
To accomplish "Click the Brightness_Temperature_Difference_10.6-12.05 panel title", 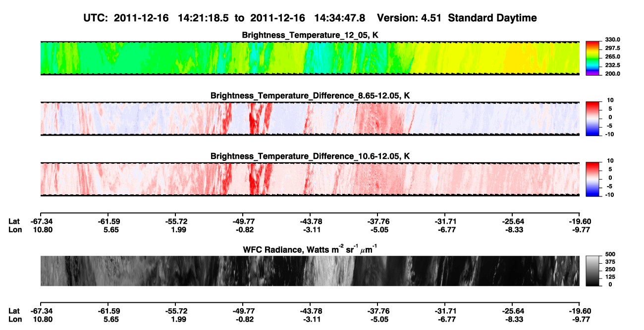I will coord(310,156).
